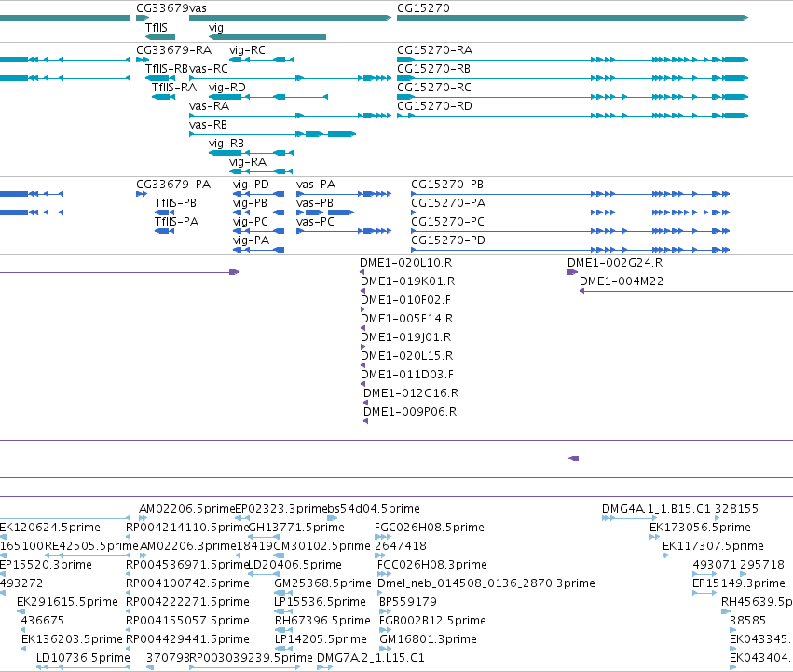Click the vas-PB protein label
This screenshot has width=793, height=672.
[x=315, y=203]
